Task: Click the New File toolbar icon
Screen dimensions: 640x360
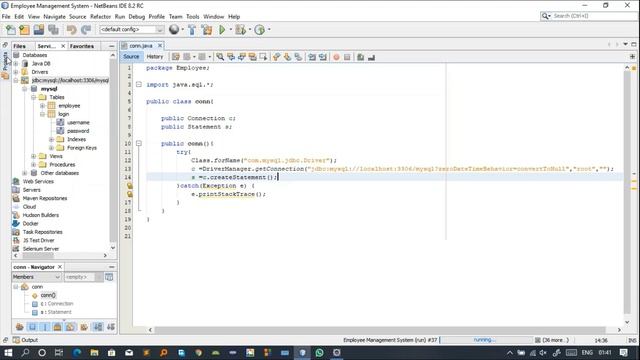Action: tap(11, 30)
